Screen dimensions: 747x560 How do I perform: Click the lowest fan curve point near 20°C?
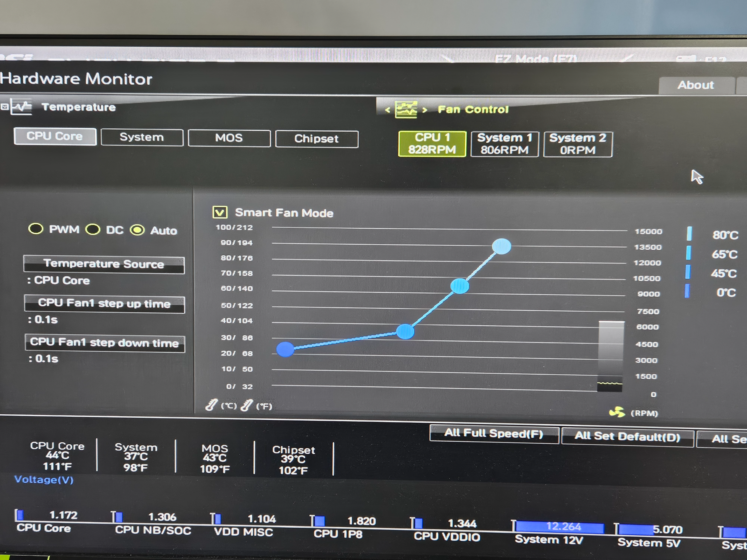coord(285,349)
